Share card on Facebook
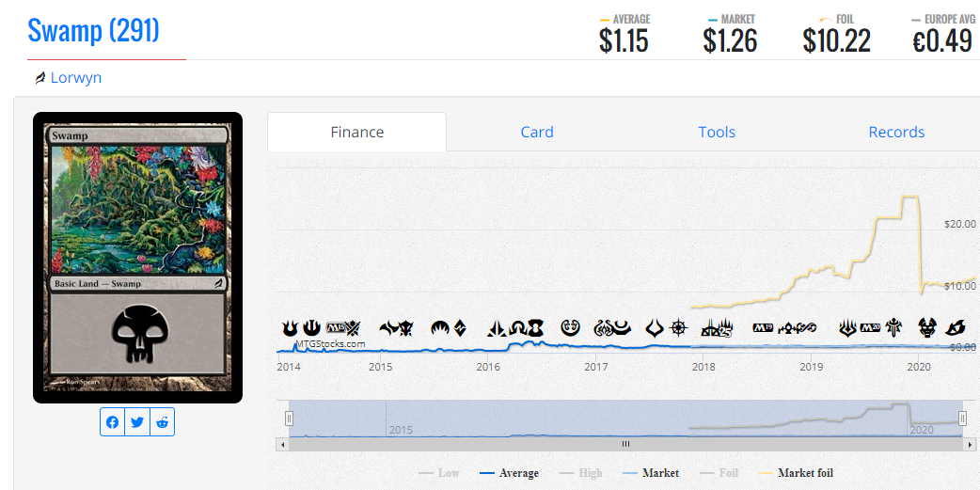 113,422
